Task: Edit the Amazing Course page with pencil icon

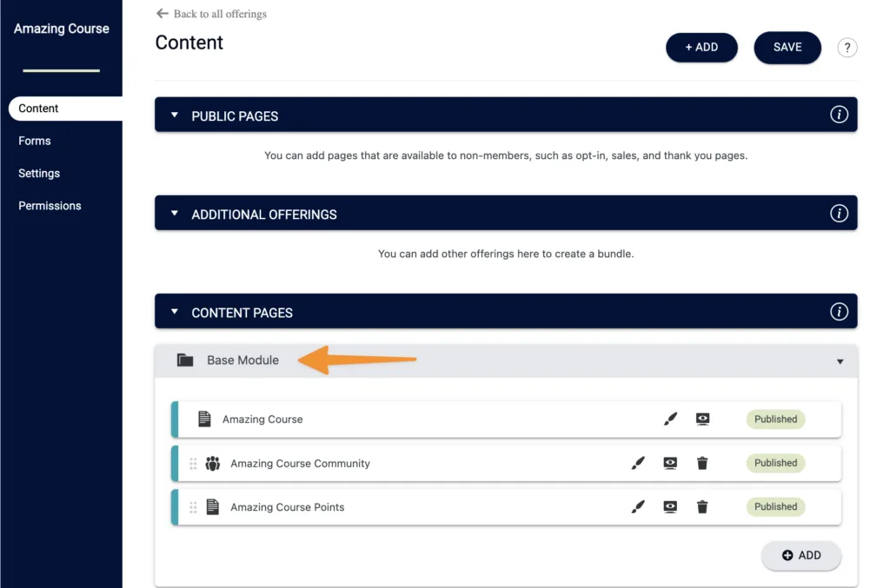Action: coord(670,419)
